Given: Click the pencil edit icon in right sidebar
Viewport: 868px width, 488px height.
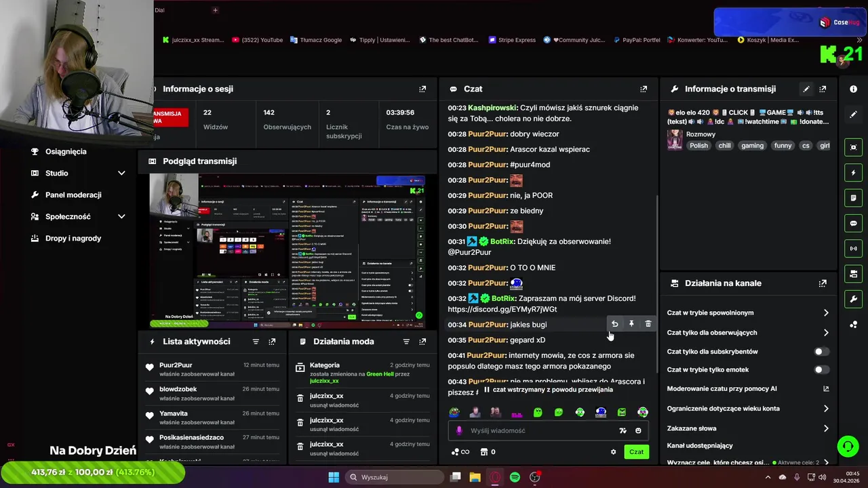Looking at the screenshot, I should point(854,115).
